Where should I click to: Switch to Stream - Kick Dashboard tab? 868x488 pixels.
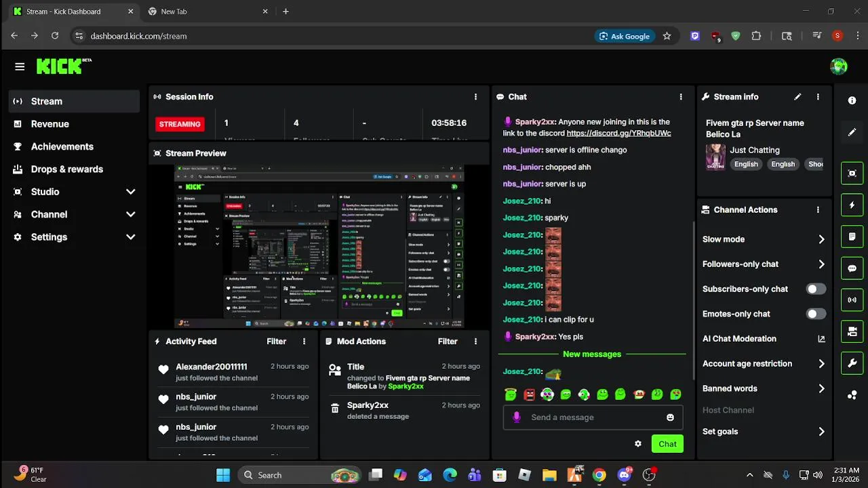coord(73,12)
